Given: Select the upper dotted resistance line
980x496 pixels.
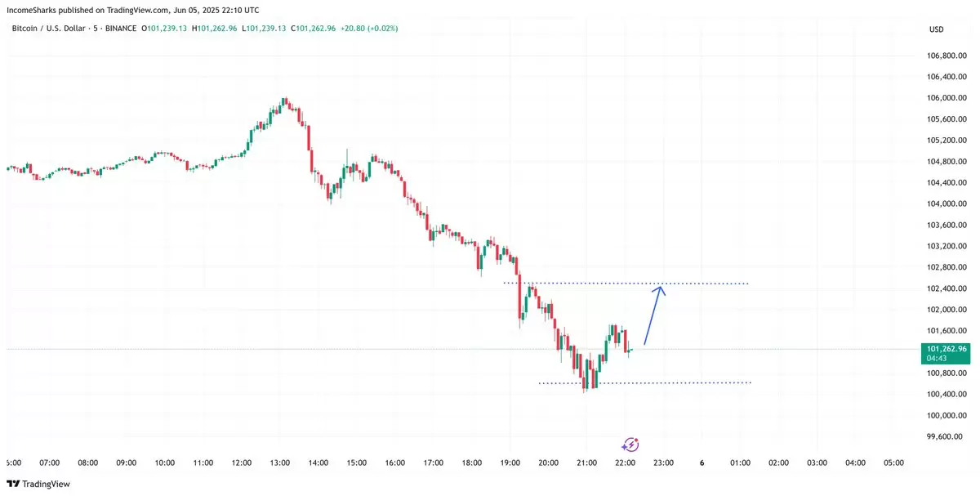Looking at the screenshot, I should tap(626, 284).
